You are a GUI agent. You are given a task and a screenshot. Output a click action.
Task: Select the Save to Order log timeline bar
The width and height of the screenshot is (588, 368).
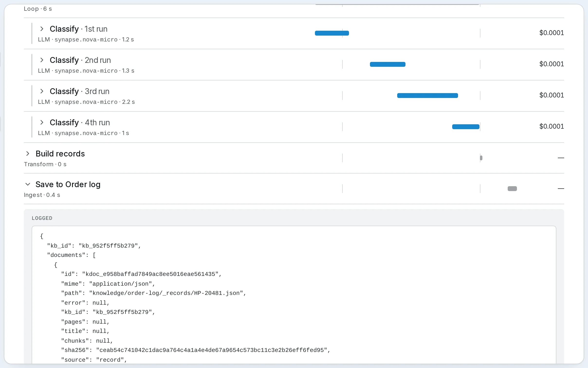click(x=512, y=189)
